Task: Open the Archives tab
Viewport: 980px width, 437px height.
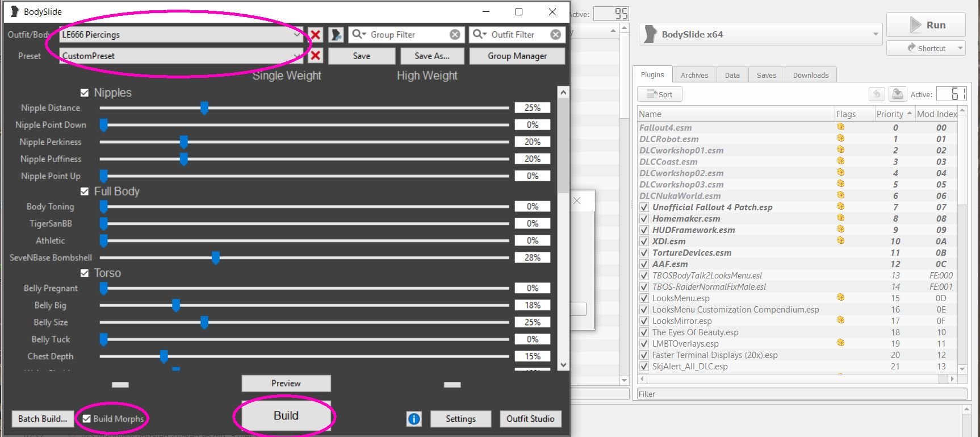Action: coord(694,75)
